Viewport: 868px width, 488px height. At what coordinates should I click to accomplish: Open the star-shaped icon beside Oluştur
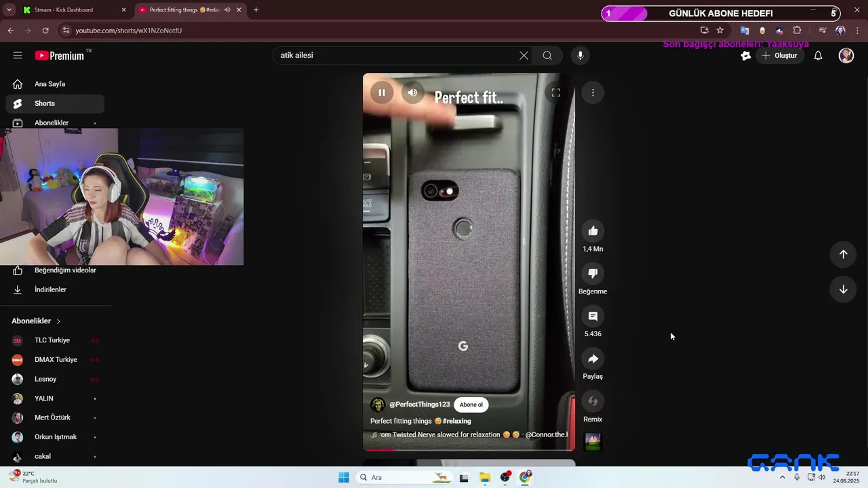(x=746, y=56)
